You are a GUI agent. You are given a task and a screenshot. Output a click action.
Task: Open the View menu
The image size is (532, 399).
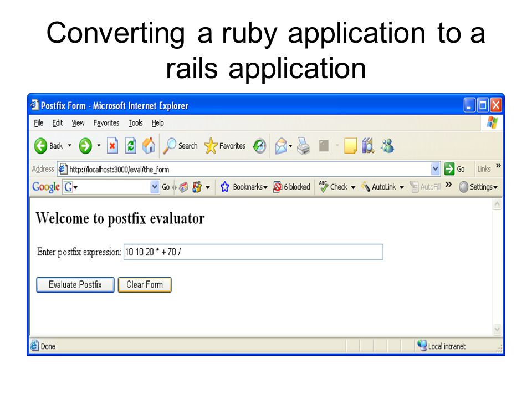click(78, 123)
